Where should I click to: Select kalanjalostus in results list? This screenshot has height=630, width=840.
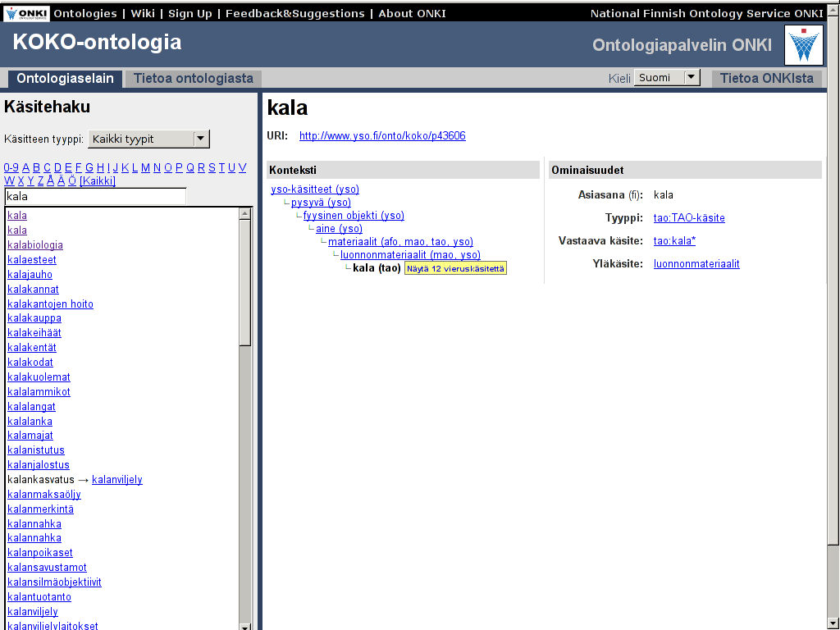point(39,465)
